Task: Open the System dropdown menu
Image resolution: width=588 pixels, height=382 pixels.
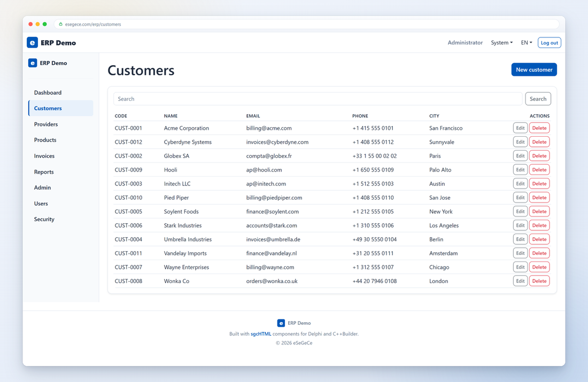Action: pos(502,43)
